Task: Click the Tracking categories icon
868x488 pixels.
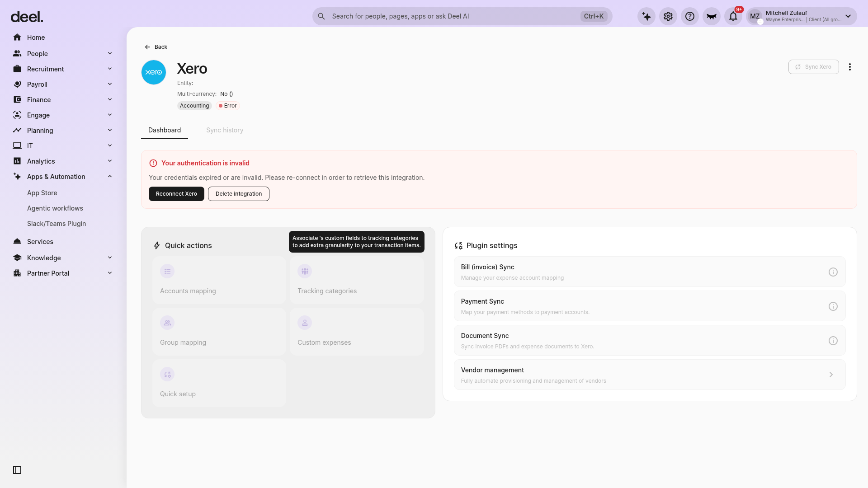Action: point(305,271)
